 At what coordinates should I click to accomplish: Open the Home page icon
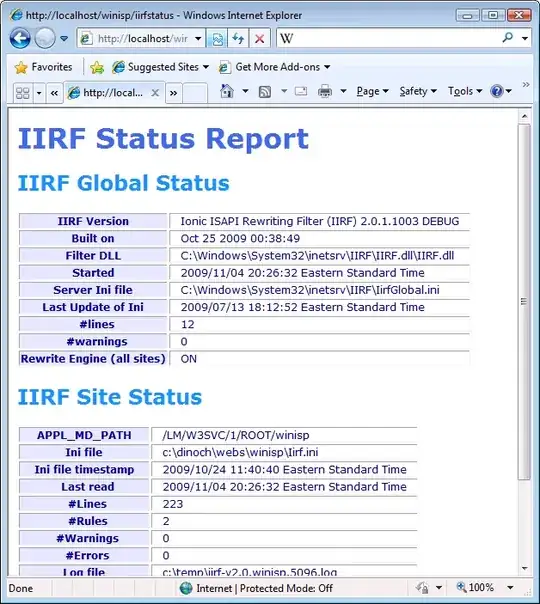[x=227, y=91]
